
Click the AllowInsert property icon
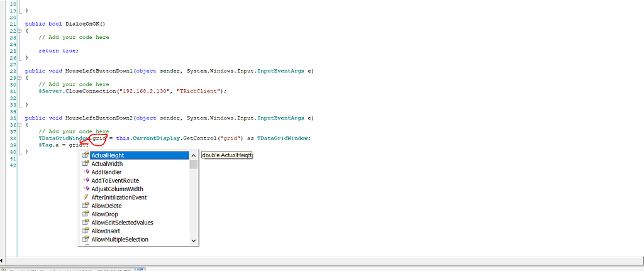(86, 231)
